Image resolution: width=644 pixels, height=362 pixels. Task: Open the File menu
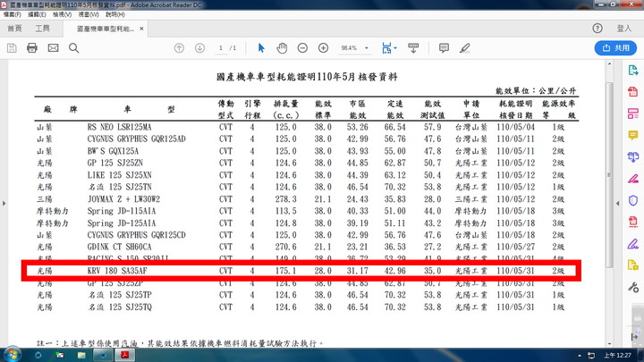[x=12, y=14]
